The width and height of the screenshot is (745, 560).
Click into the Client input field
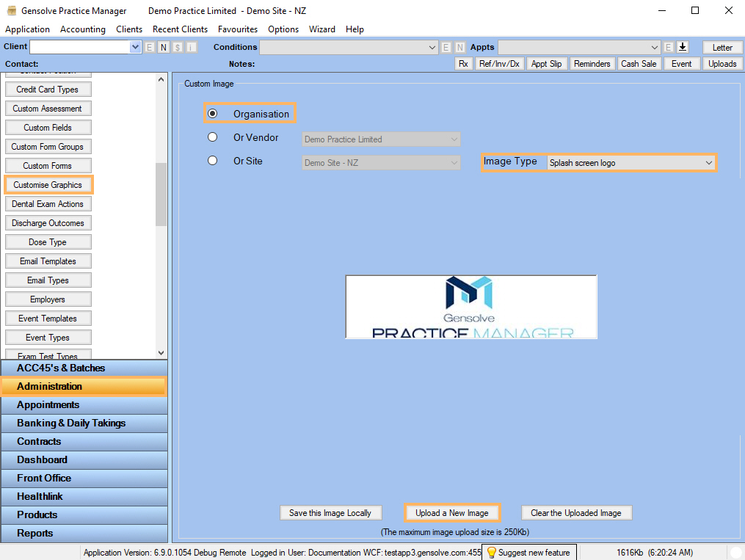(x=80, y=47)
